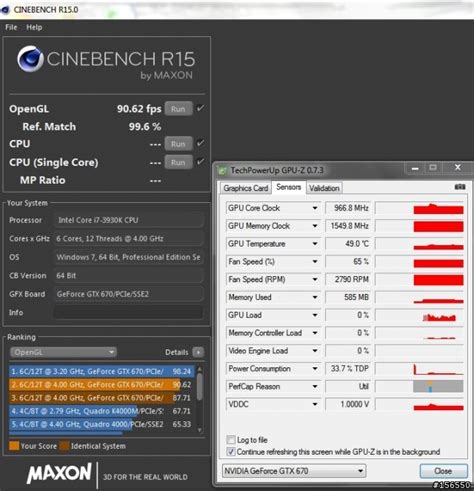Screen dimensions: 474x491
Task: Click the Your Score orange swatch
Action: point(14,446)
